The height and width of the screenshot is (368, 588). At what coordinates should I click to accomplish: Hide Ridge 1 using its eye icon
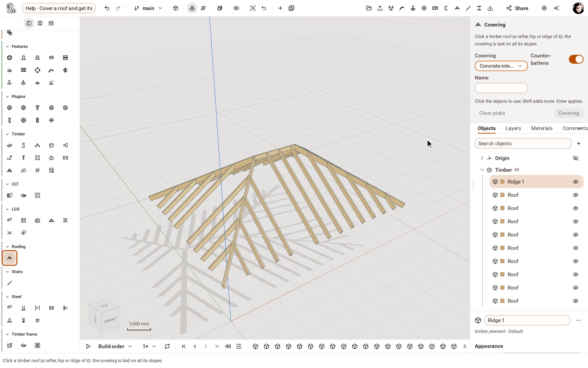pyautogui.click(x=576, y=182)
